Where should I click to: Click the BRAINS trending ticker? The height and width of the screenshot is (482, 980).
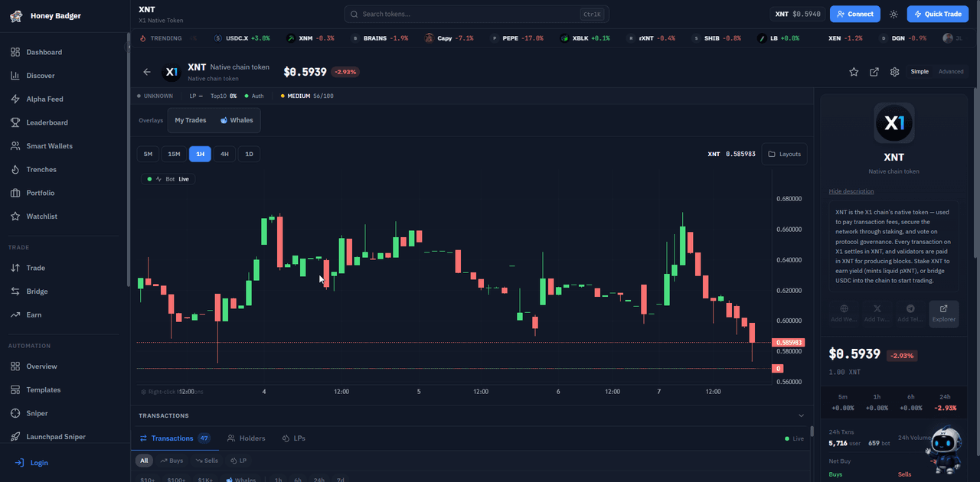[380, 38]
